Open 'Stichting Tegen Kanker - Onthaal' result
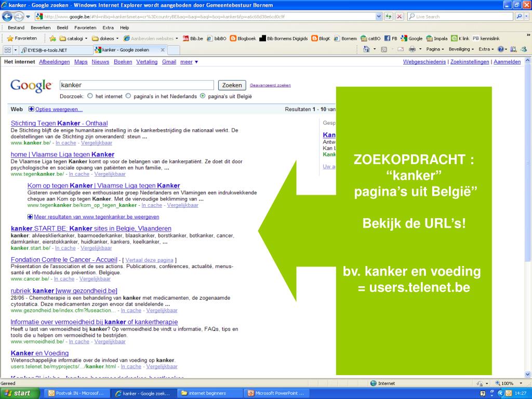This screenshot has height=399, width=532. tap(59, 123)
